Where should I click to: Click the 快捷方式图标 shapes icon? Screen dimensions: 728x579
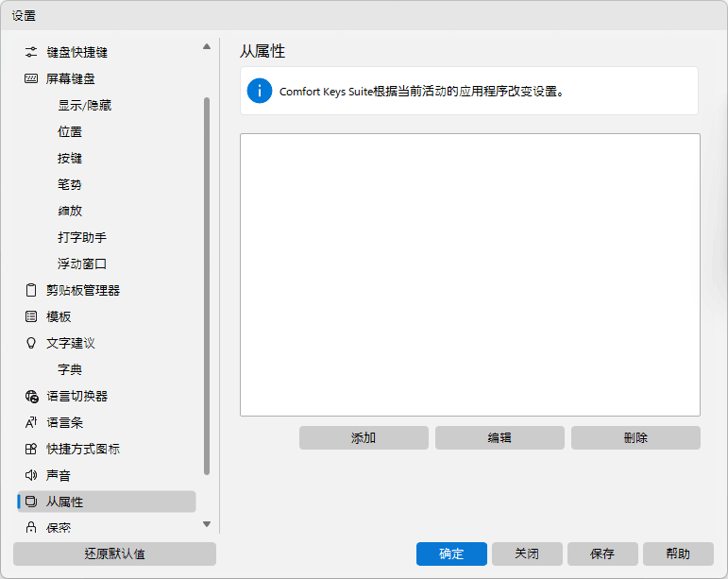31,449
